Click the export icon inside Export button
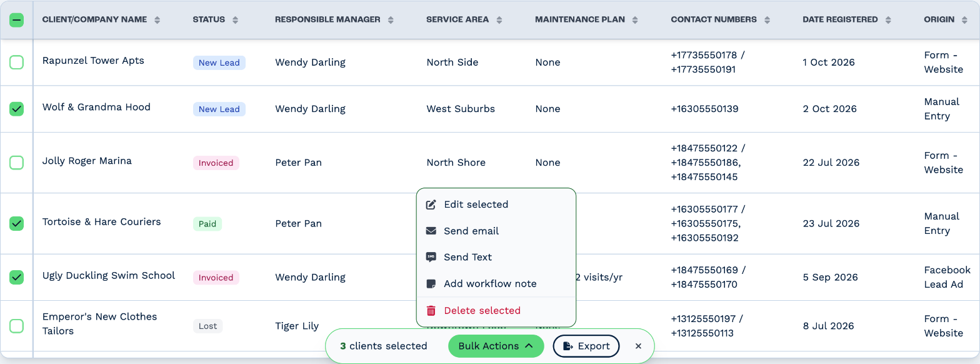The height and width of the screenshot is (364, 980). pyautogui.click(x=568, y=346)
